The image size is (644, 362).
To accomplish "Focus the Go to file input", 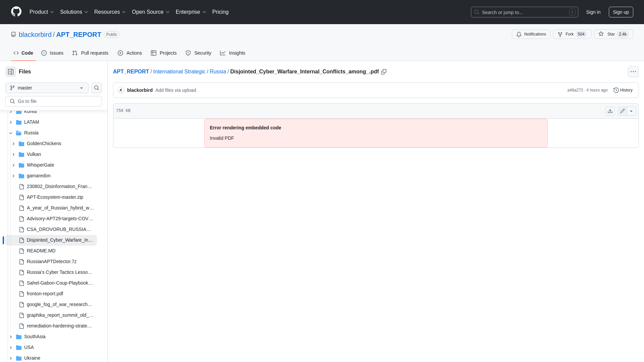I will pyautogui.click(x=54, y=101).
